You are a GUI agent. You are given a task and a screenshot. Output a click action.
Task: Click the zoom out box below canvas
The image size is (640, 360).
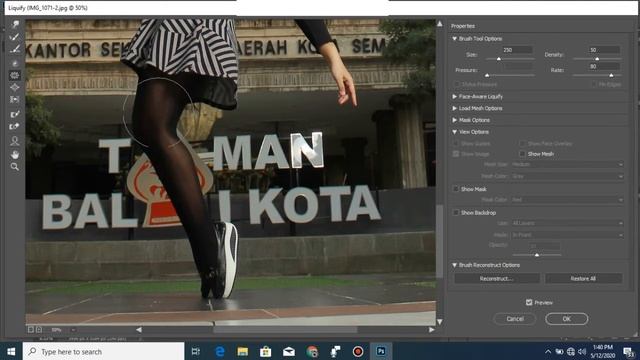[31, 329]
